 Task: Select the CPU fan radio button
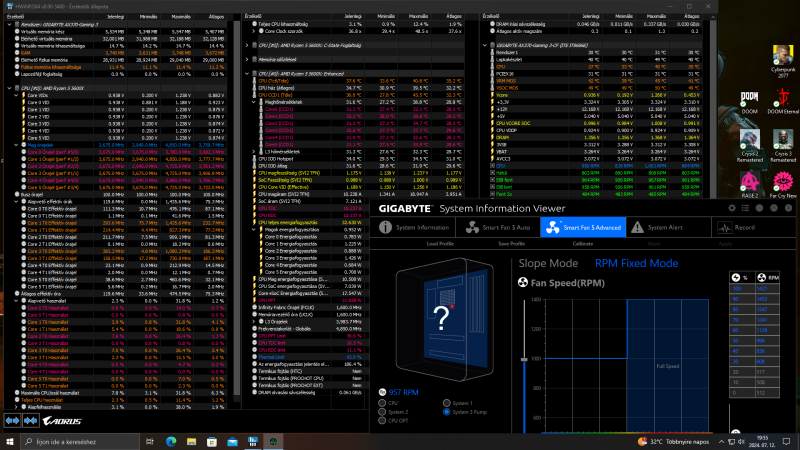[382, 403]
